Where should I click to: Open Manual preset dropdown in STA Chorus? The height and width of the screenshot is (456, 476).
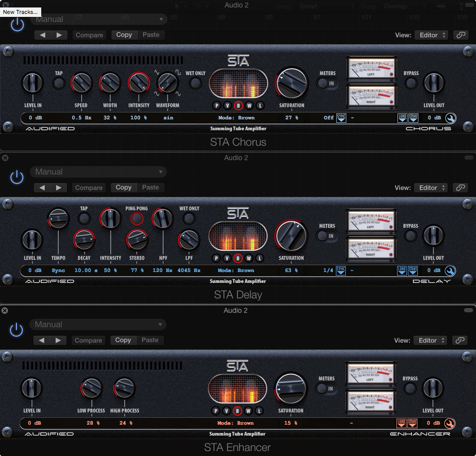[99, 19]
